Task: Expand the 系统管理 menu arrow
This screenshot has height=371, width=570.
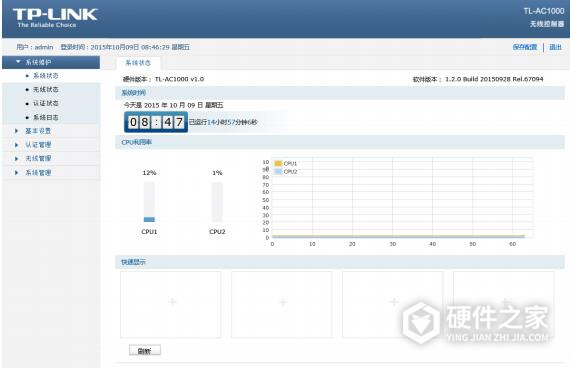Action: pyautogui.click(x=16, y=173)
